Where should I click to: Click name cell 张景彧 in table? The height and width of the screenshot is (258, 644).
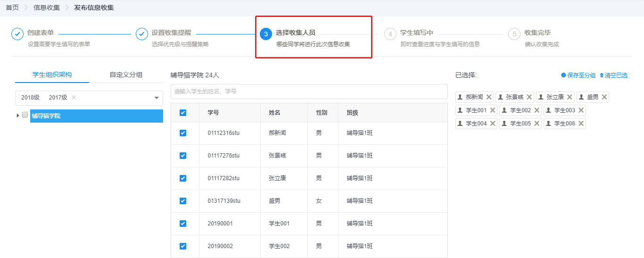(278, 156)
